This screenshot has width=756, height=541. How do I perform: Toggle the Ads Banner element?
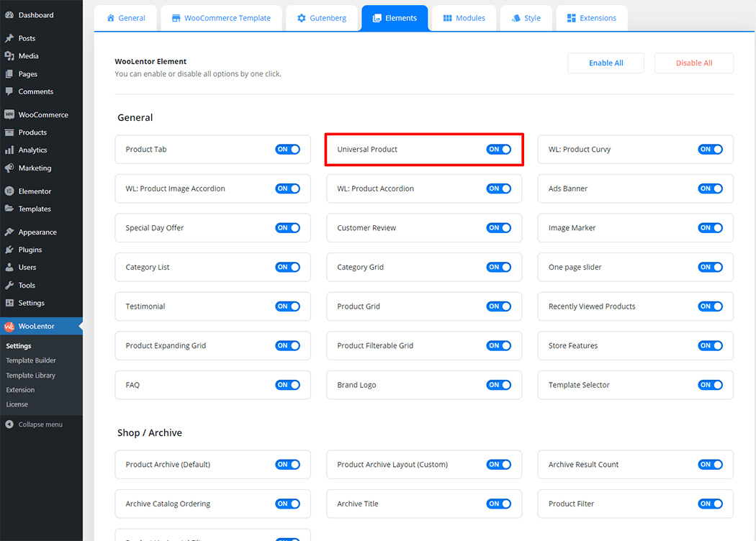710,188
